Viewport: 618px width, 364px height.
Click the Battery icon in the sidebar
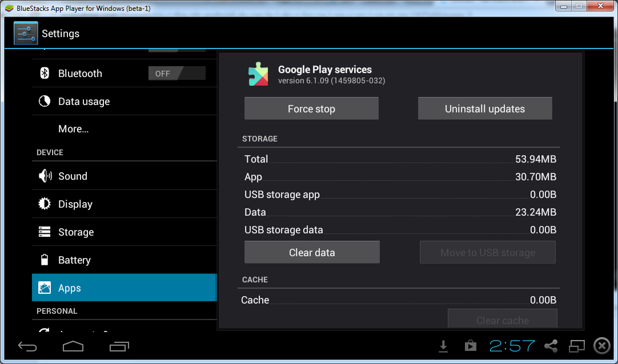click(45, 260)
